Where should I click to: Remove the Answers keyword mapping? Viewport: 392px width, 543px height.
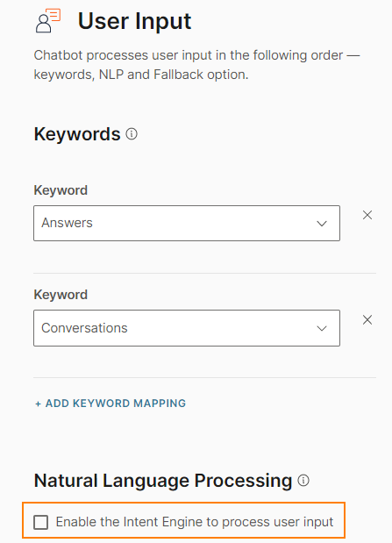367,215
